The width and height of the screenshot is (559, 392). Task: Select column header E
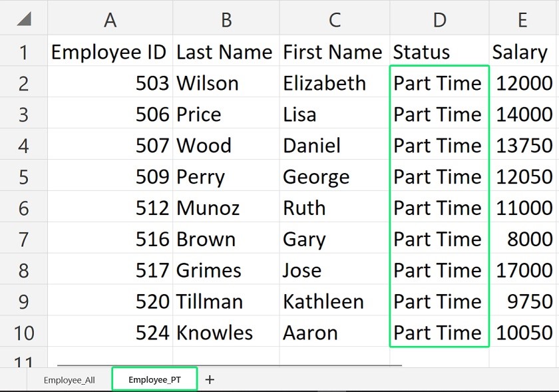(522, 19)
